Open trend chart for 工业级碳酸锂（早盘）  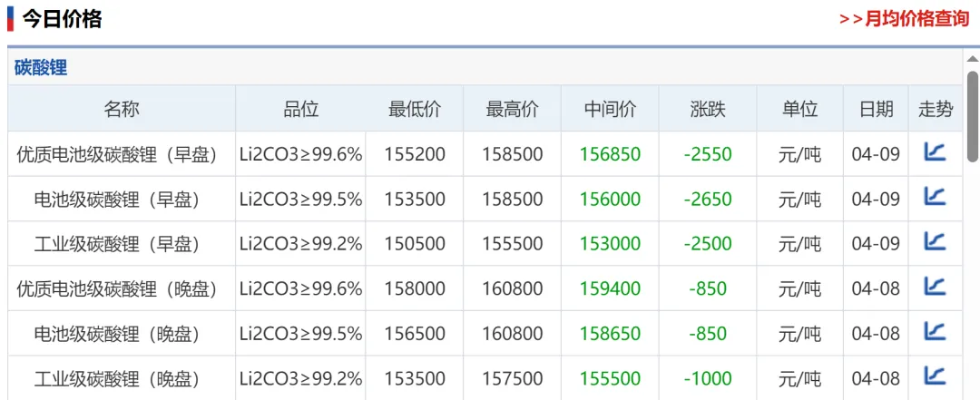(x=935, y=241)
